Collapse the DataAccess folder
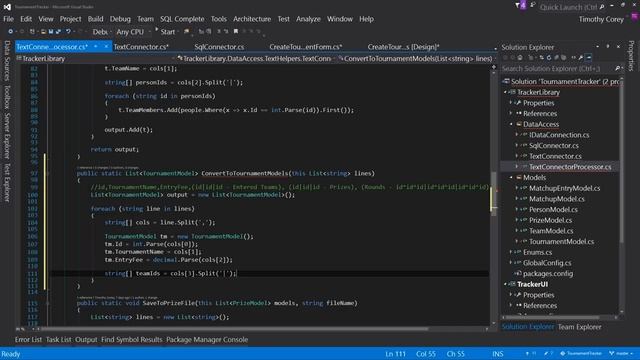Viewport: 640px width, 360px height. click(x=511, y=124)
